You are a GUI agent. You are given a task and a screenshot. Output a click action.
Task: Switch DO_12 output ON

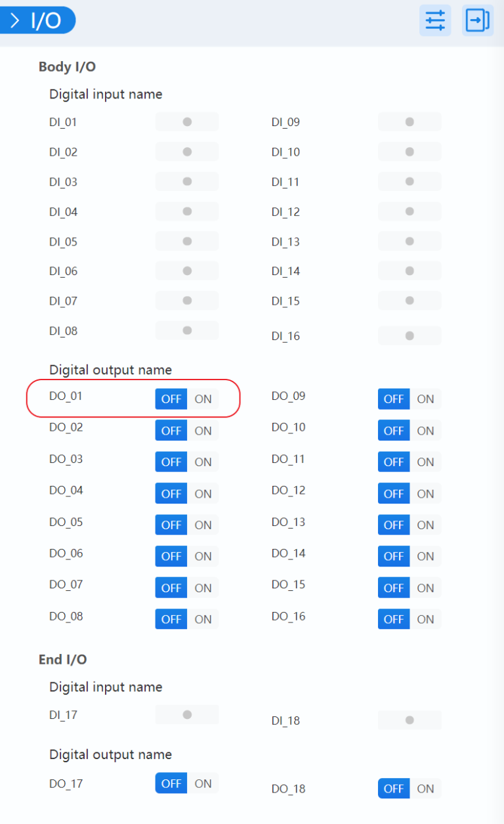coord(425,494)
